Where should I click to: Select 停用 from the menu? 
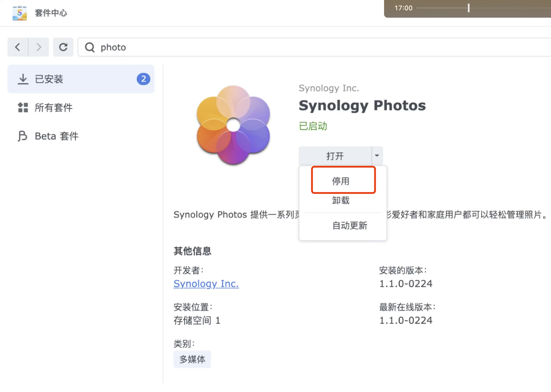tap(340, 180)
